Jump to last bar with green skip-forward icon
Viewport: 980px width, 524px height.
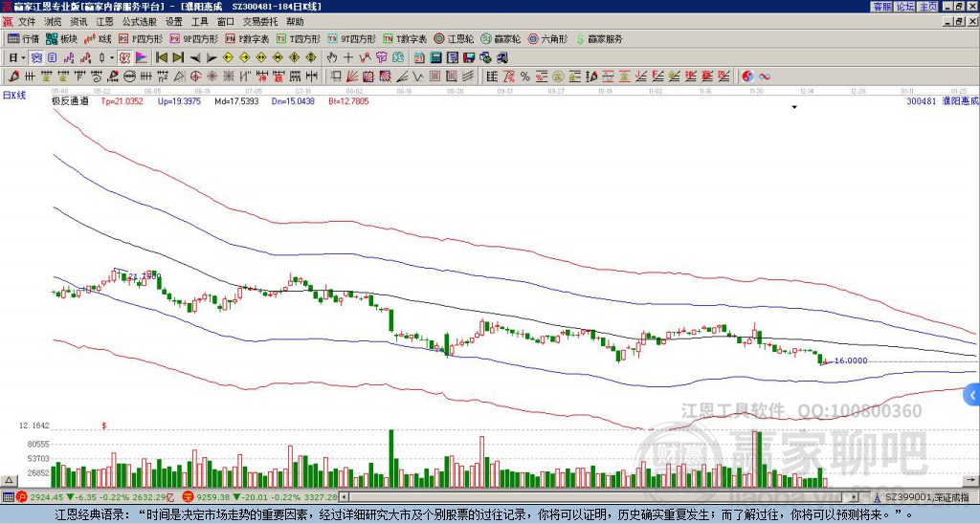[x=178, y=58]
